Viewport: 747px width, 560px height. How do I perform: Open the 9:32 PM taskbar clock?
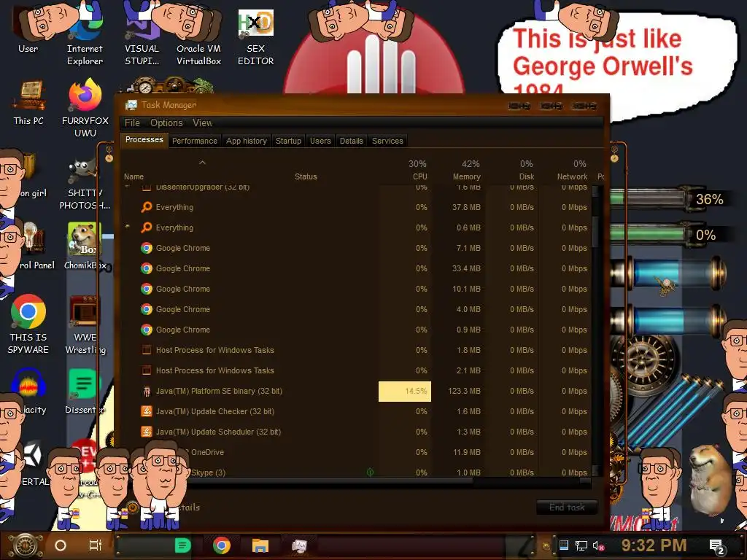coord(654,545)
